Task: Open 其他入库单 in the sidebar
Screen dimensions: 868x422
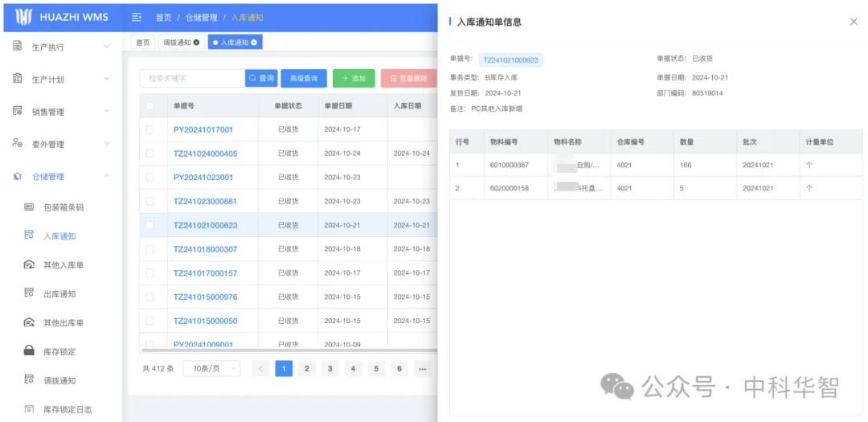Action: 63,264
